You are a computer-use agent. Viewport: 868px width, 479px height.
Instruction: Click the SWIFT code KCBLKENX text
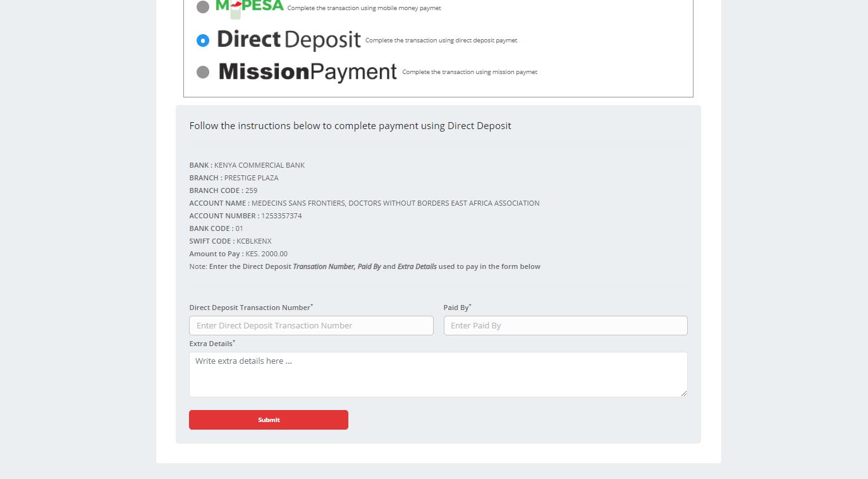(x=254, y=241)
